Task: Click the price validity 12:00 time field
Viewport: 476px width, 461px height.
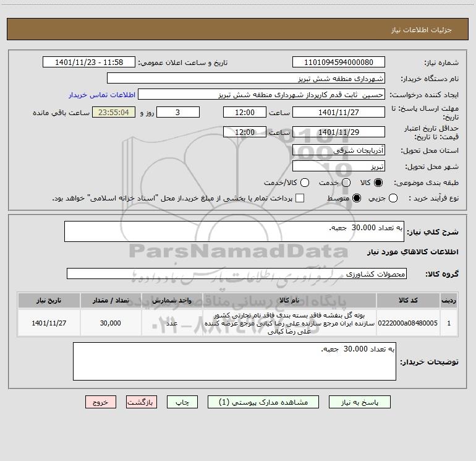Action: tap(245, 132)
